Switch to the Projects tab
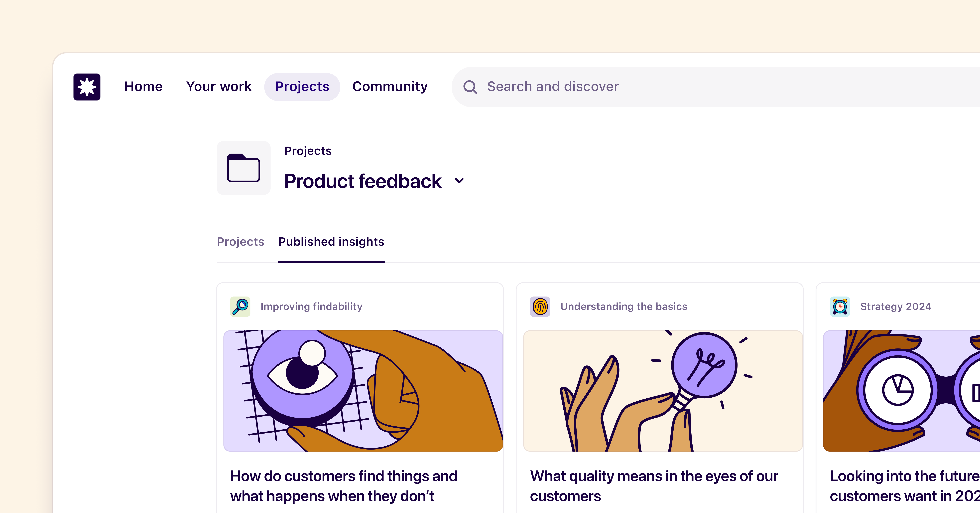The image size is (980, 513). 241,242
